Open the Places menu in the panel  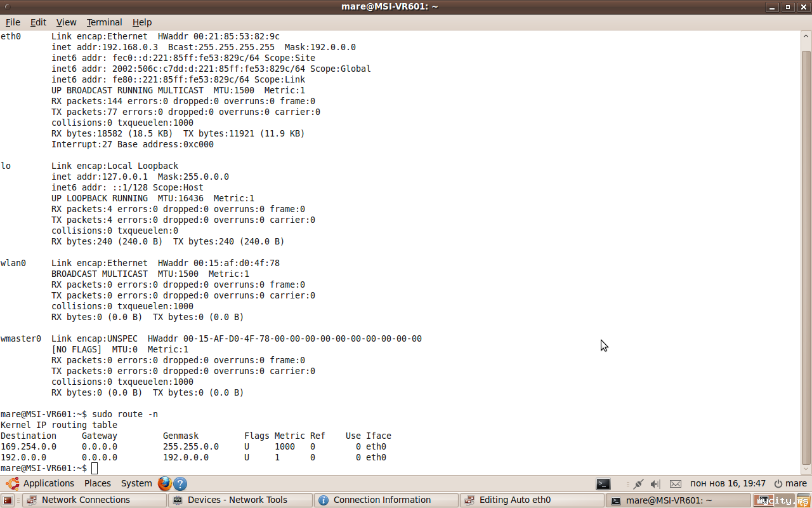(98, 483)
